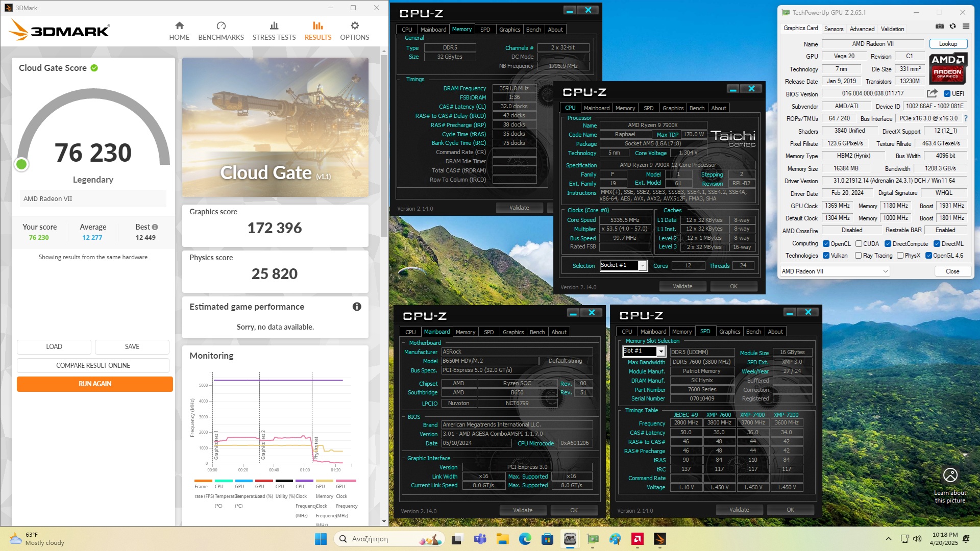980x551 pixels.
Task: Click the GPU-Z taskbar icon
Action: (x=593, y=539)
